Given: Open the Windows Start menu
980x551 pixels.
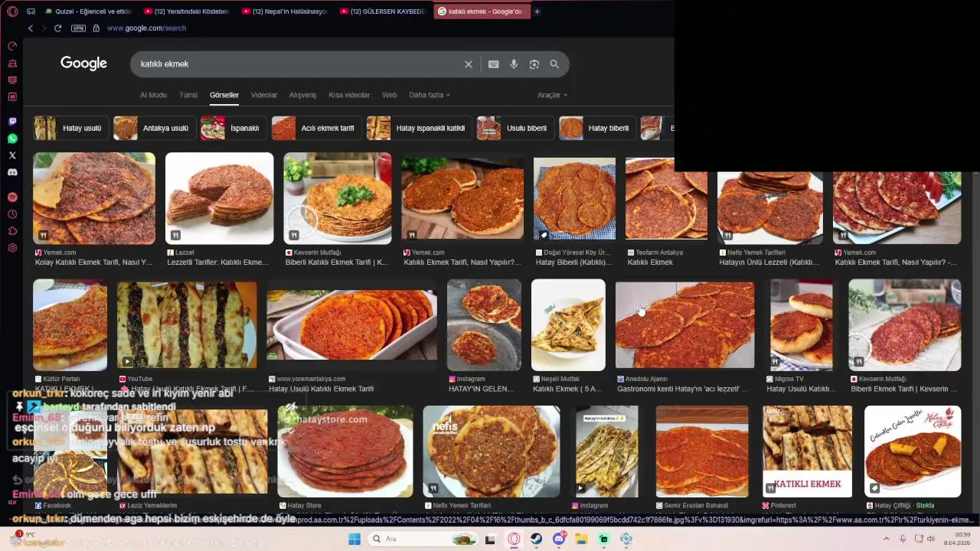Looking at the screenshot, I should (x=354, y=539).
